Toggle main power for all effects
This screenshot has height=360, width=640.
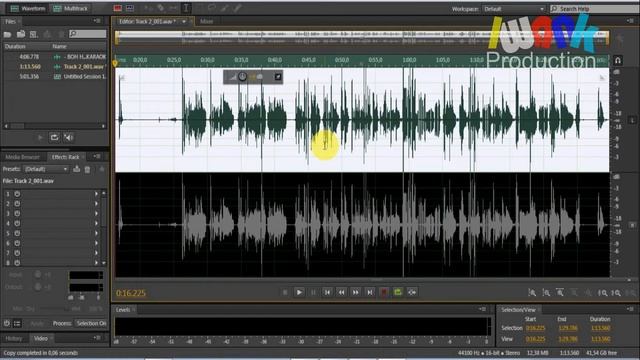point(7,323)
